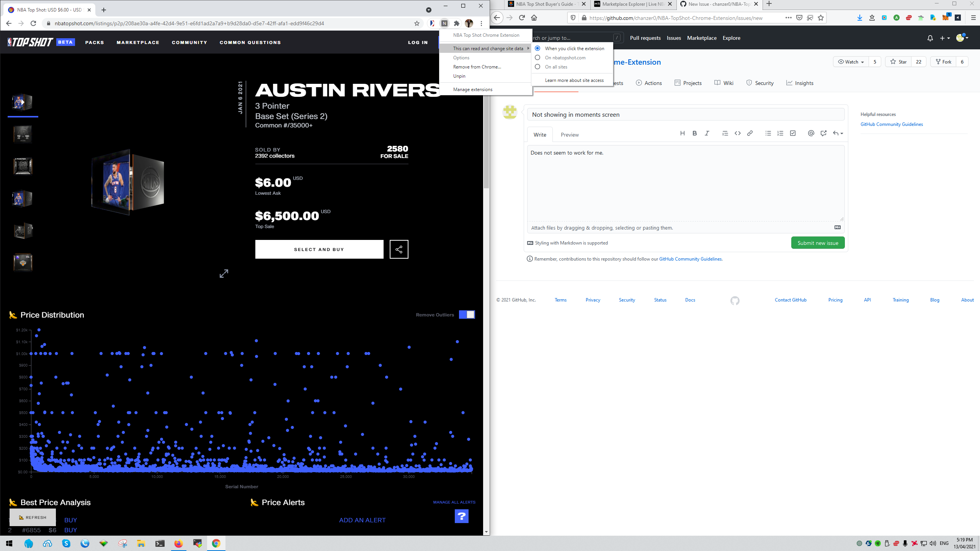Click LOG IN on Top Shot
Image resolution: width=980 pixels, height=551 pixels.
418,42
